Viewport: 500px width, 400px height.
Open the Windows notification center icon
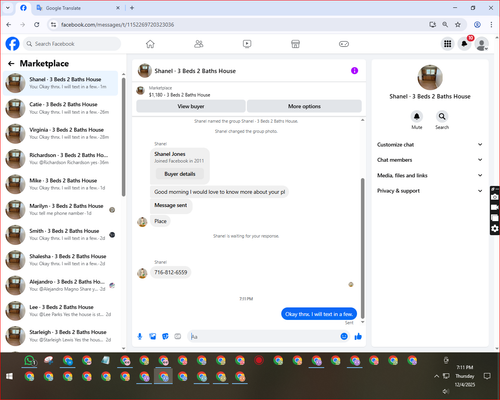(487, 376)
